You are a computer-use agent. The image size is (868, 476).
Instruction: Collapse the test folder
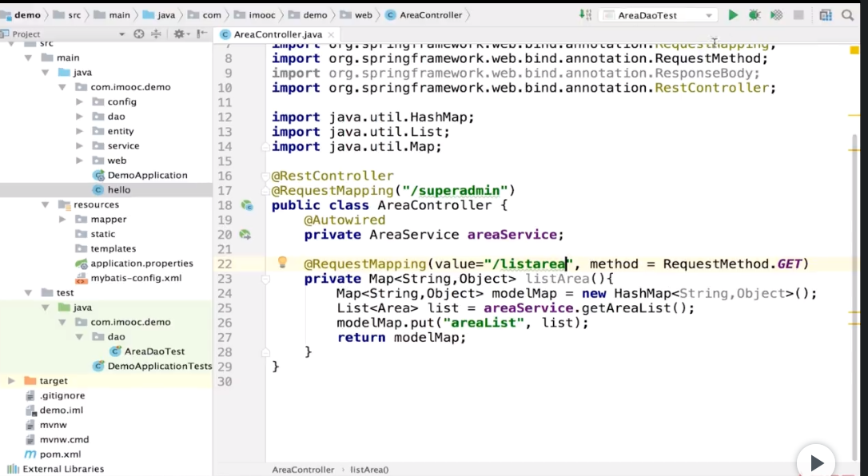28,293
